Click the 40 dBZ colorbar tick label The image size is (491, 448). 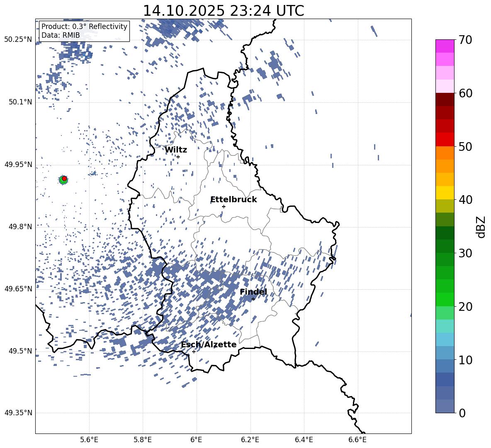point(465,200)
